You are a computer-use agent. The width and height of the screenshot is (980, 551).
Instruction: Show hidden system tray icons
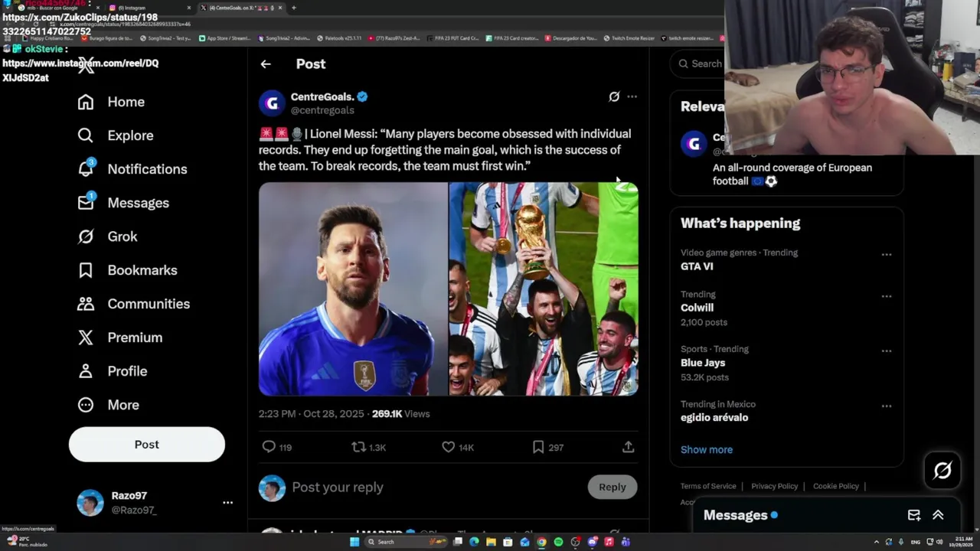tap(877, 542)
